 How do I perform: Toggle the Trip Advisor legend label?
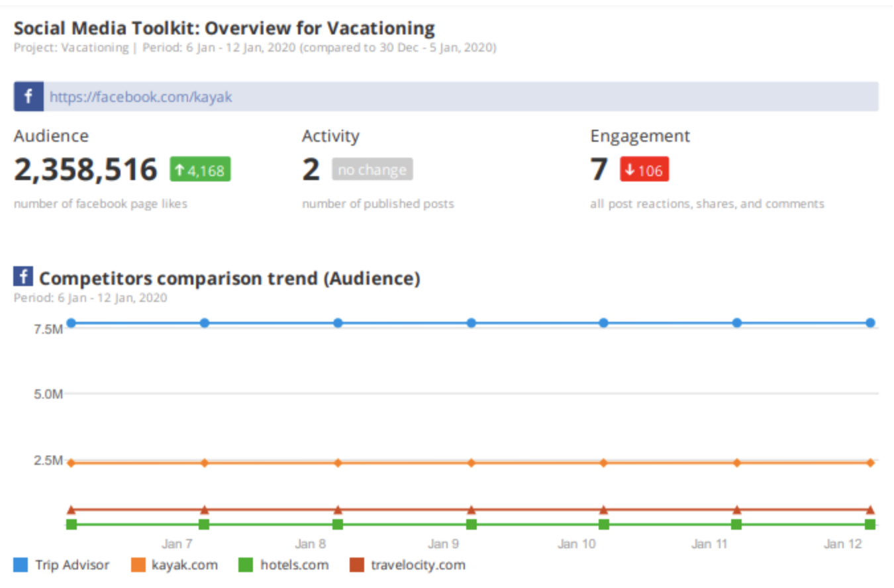point(72,565)
